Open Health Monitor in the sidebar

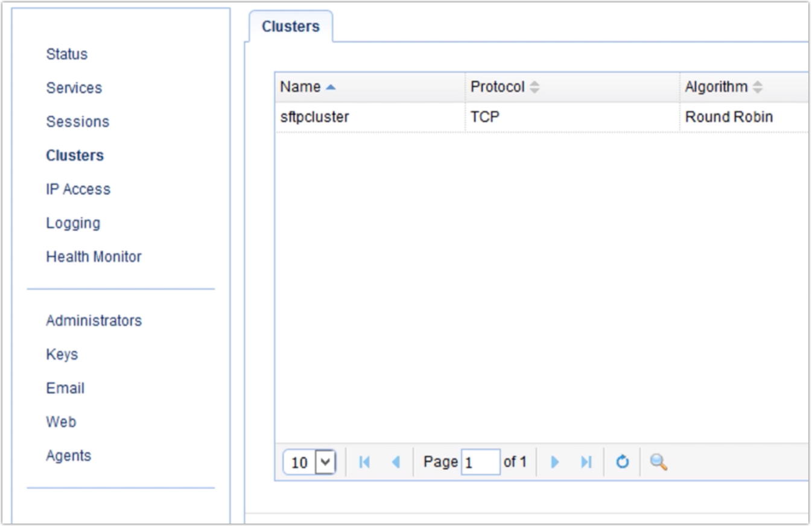(x=94, y=256)
